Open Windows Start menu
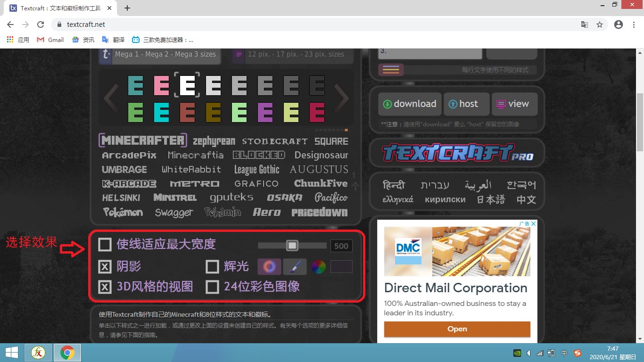Image resolution: width=644 pixels, height=362 pixels. coord(12,353)
